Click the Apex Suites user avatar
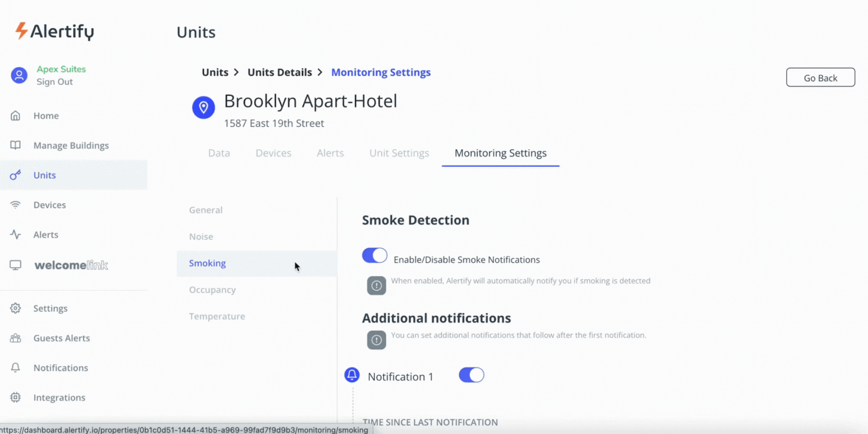 (19, 75)
